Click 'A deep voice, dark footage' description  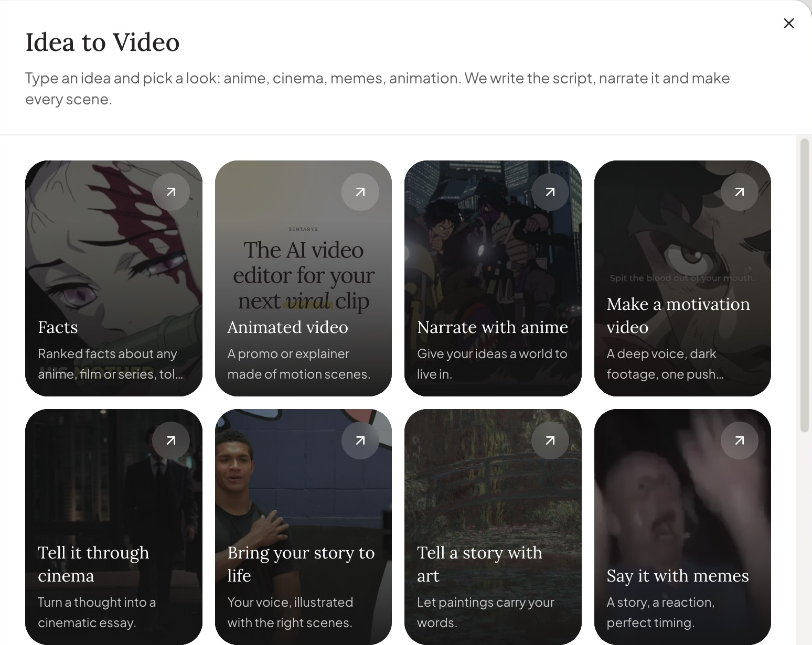(x=665, y=364)
